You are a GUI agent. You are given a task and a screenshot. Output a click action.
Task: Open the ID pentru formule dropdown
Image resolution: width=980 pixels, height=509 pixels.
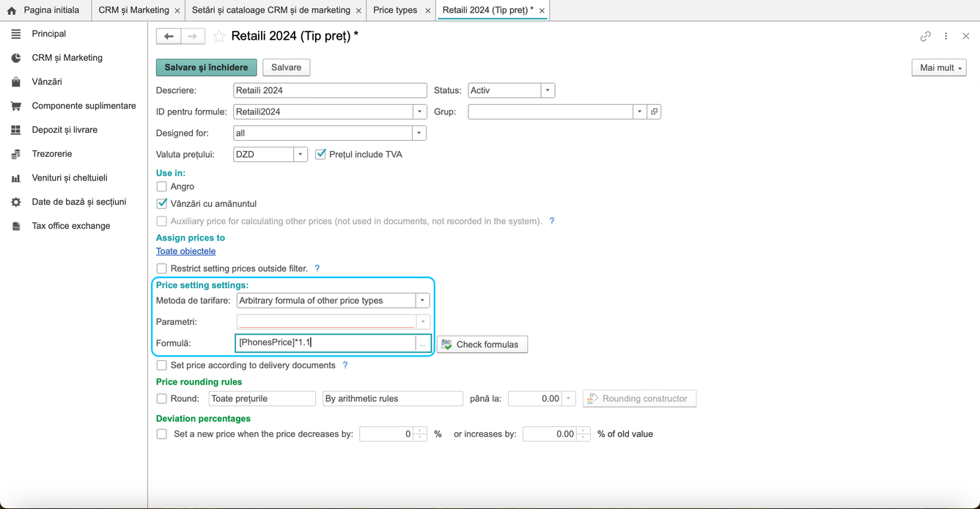click(x=420, y=111)
